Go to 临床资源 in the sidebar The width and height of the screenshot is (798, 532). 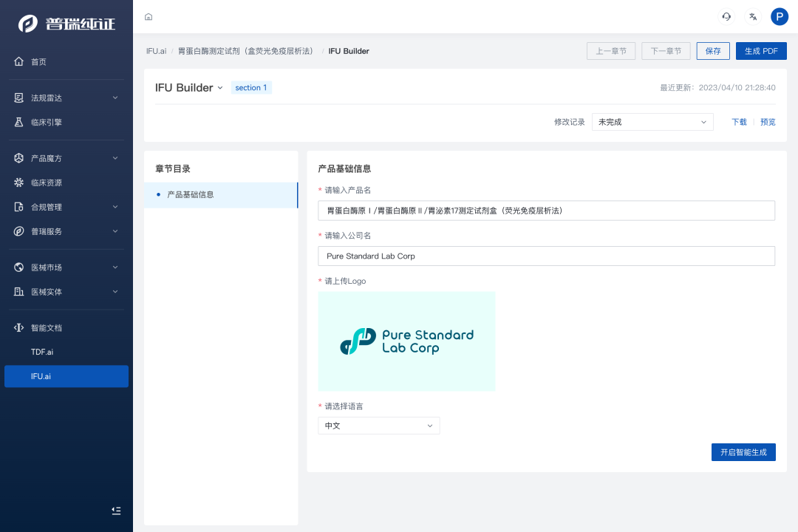pos(47,183)
